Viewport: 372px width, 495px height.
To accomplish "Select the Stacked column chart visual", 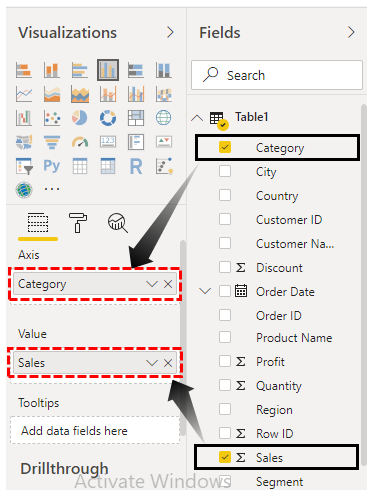I will tap(52, 70).
